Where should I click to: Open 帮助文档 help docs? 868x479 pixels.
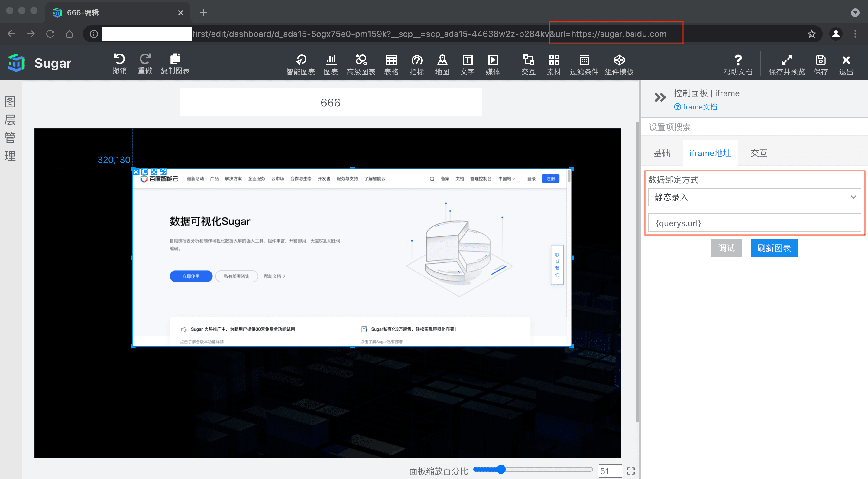(738, 65)
